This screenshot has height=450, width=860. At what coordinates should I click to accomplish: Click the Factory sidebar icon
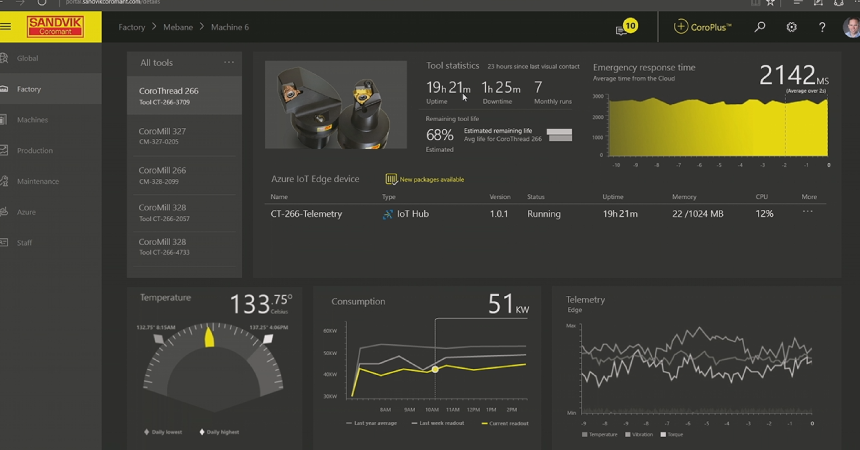3,88
